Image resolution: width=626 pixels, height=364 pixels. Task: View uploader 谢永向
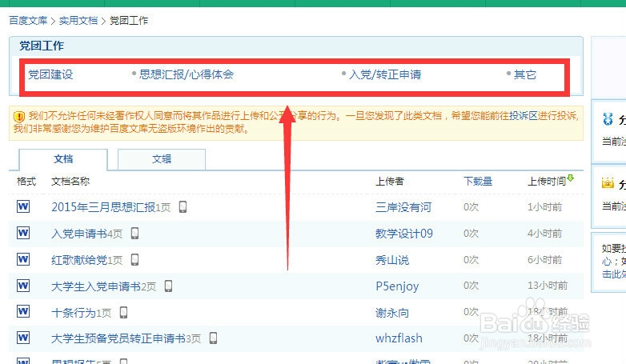[392, 313]
